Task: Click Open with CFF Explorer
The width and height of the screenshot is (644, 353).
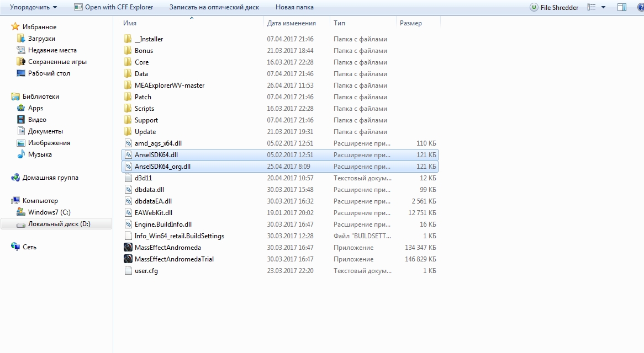Action: point(113,7)
